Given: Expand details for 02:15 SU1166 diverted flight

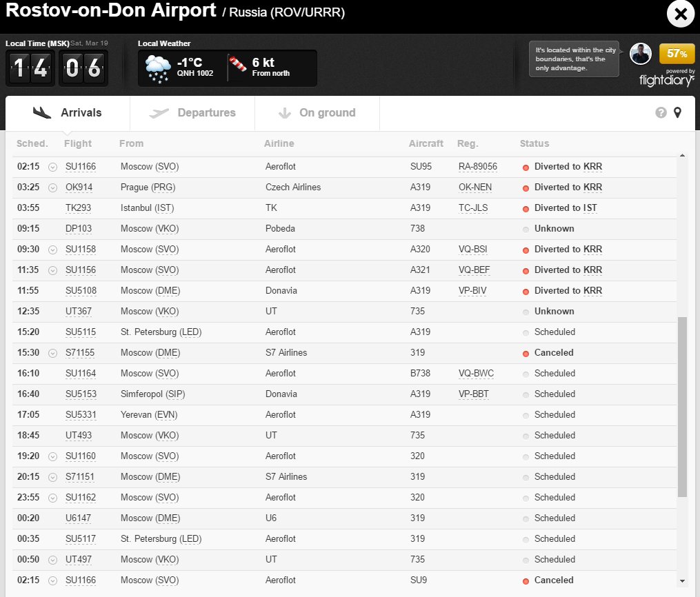Looking at the screenshot, I should pos(52,167).
